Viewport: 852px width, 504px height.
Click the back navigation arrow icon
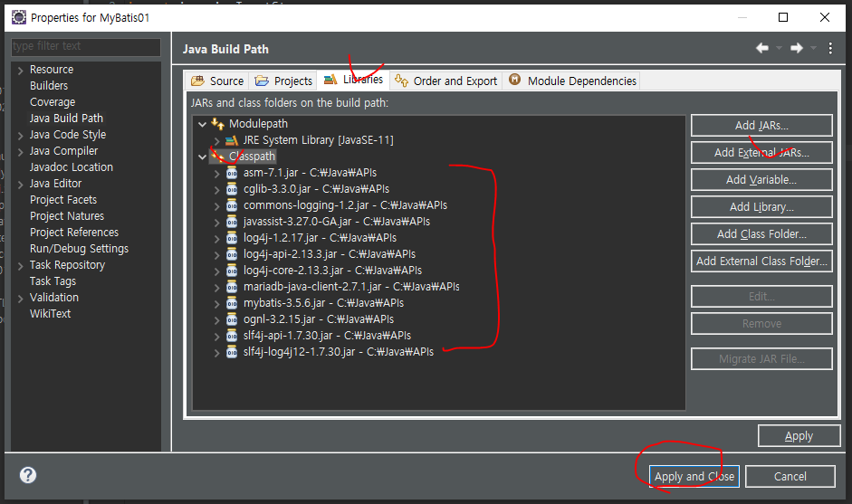[761, 48]
